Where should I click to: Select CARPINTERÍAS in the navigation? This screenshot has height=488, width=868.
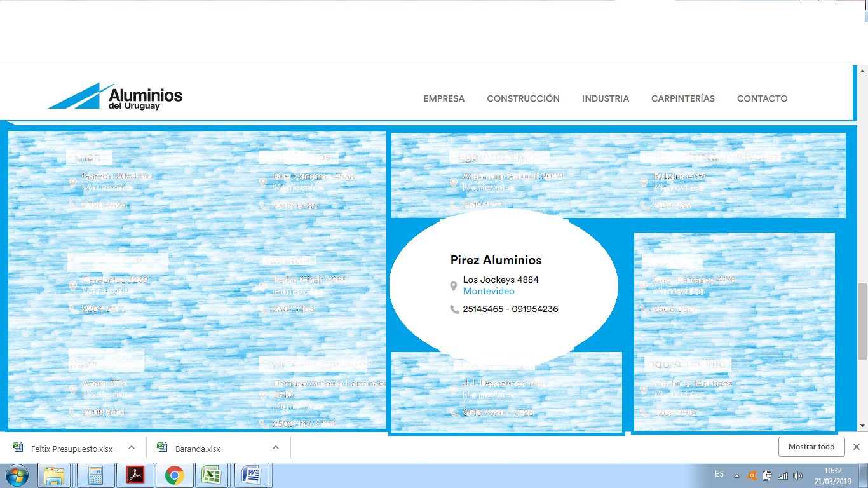click(682, 98)
